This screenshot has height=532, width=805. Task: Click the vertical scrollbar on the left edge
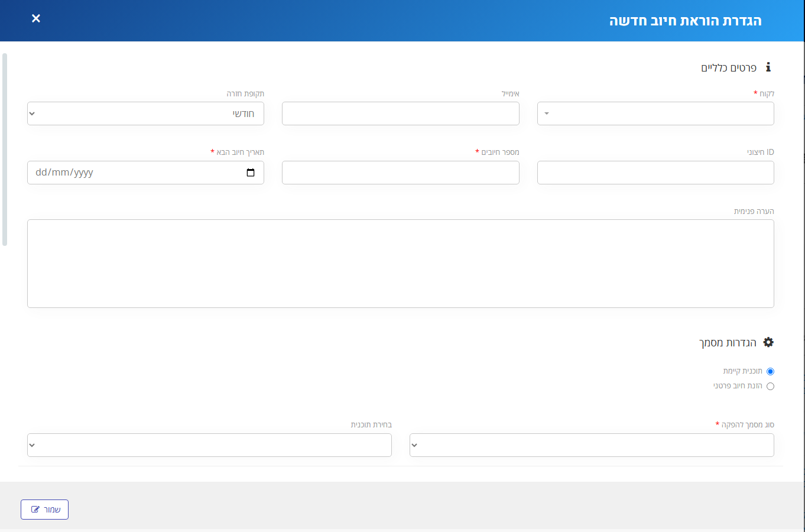(x=5, y=150)
